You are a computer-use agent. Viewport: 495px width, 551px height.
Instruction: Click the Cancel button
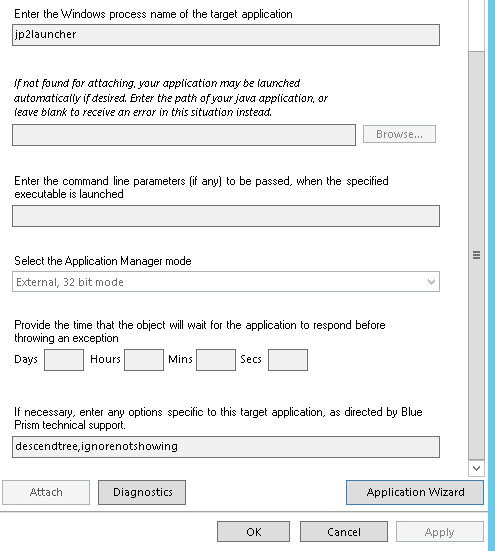344,532
